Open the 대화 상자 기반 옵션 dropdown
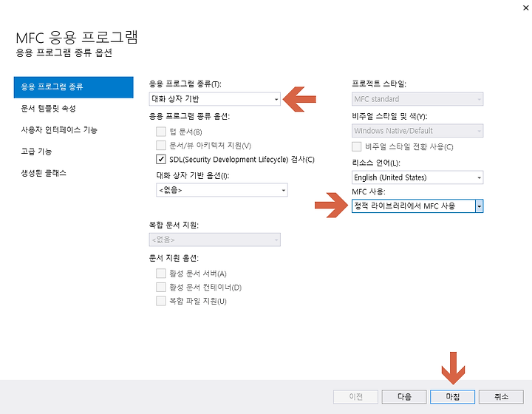This screenshot has height=414, width=532. pos(222,190)
